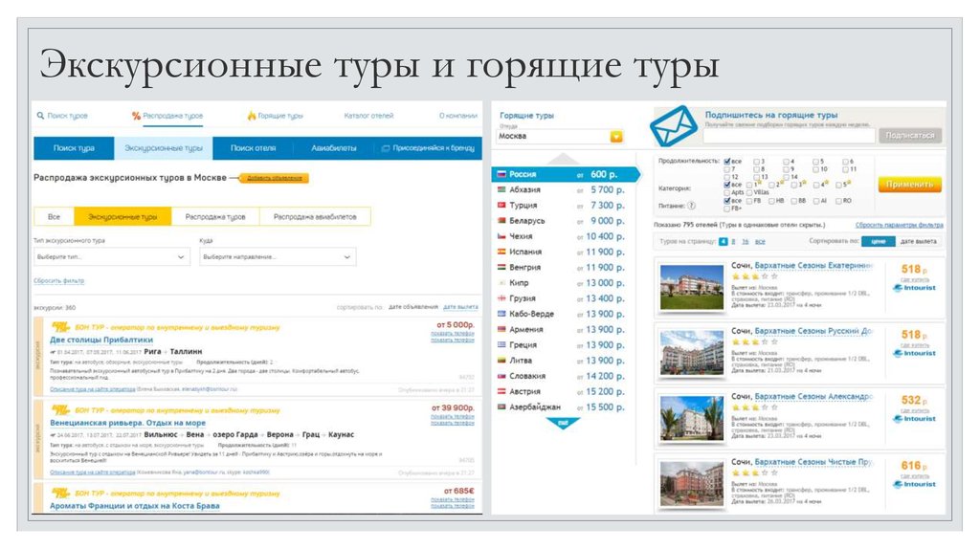The image size is (980, 549).
Task: Click the monitor icon in Присоединяйся к бренду
Action: point(386,148)
